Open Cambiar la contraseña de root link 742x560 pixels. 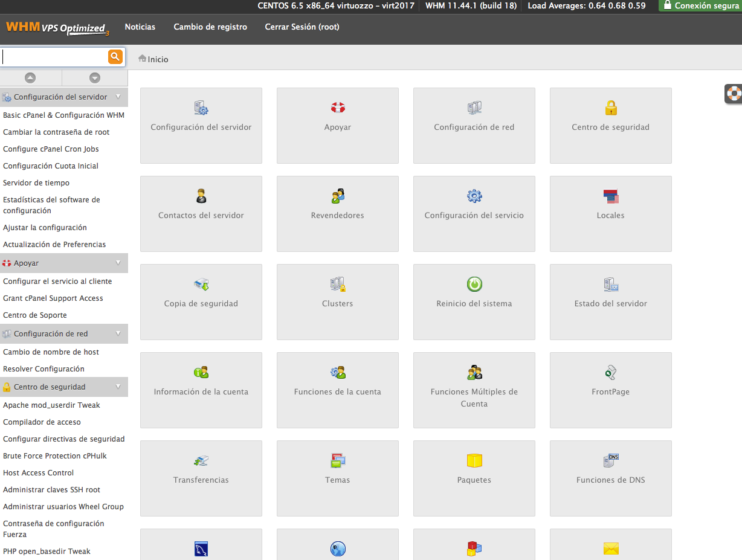(56, 132)
